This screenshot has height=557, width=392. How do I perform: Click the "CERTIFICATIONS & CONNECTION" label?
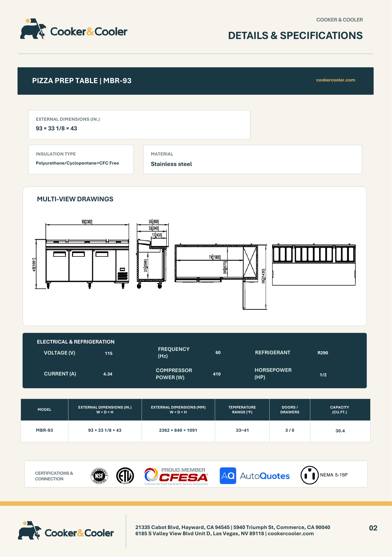[x=54, y=476]
